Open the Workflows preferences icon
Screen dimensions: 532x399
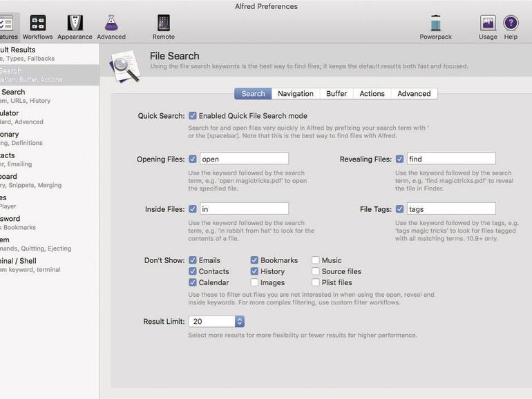tap(38, 23)
